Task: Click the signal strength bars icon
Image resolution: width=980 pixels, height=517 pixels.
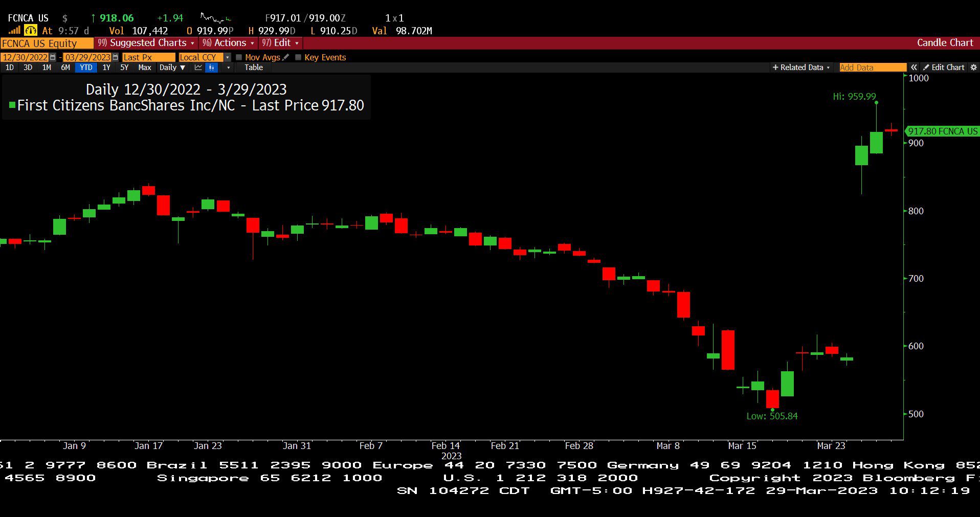Action: click(x=14, y=31)
